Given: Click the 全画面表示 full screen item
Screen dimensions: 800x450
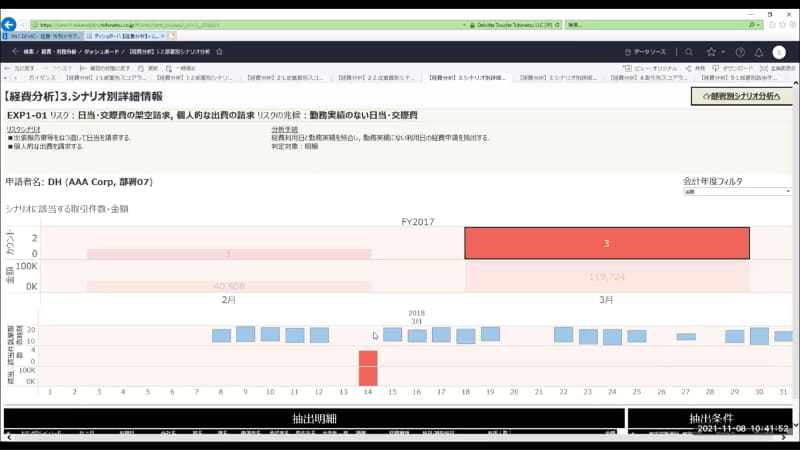Looking at the screenshot, I should click(778, 68).
